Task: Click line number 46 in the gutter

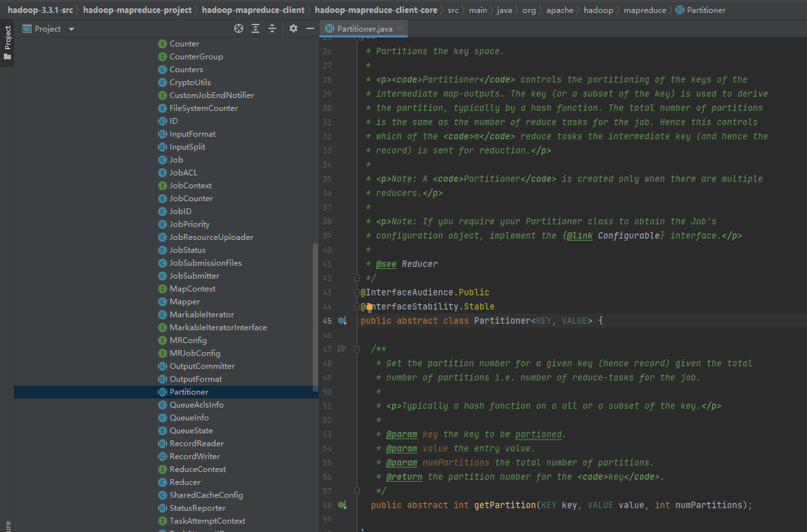Action: tap(326, 335)
